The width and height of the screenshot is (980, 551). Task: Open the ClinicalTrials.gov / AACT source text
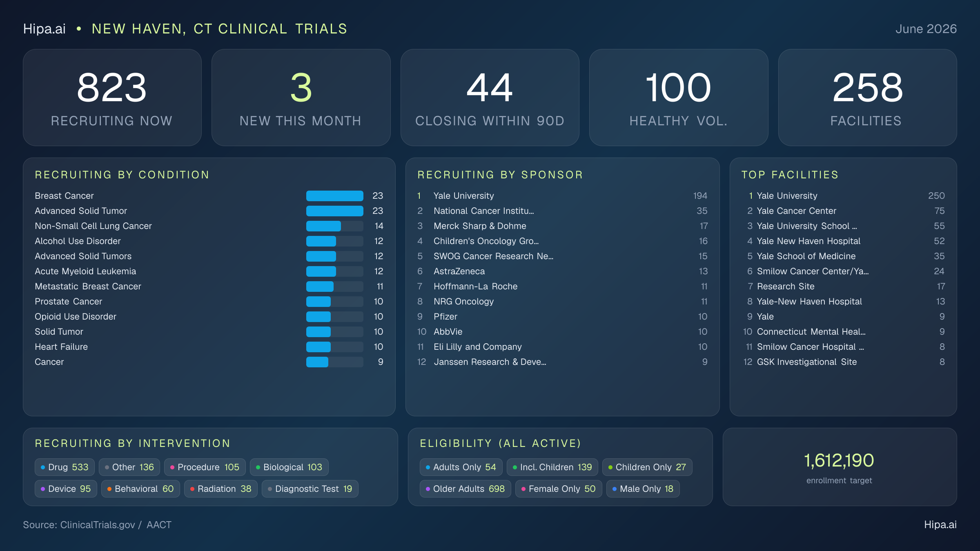pos(97,525)
